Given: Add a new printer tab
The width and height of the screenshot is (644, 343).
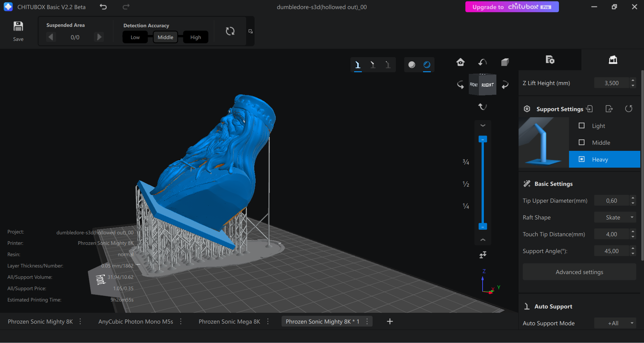Looking at the screenshot, I should click(390, 321).
